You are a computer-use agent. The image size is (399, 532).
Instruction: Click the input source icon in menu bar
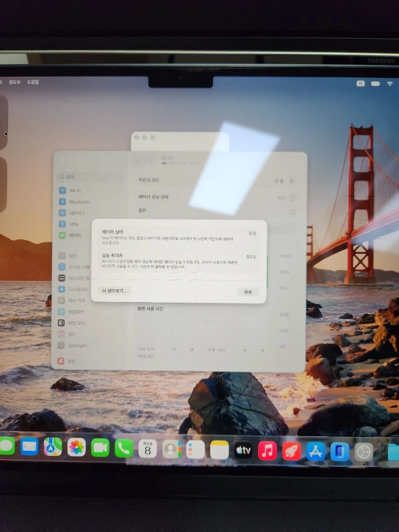tap(360, 84)
